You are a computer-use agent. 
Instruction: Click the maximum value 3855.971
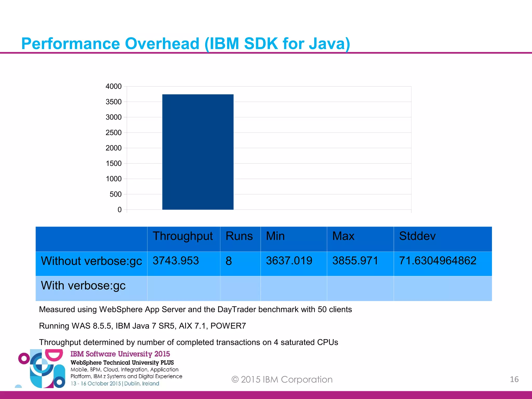pos(355,261)
